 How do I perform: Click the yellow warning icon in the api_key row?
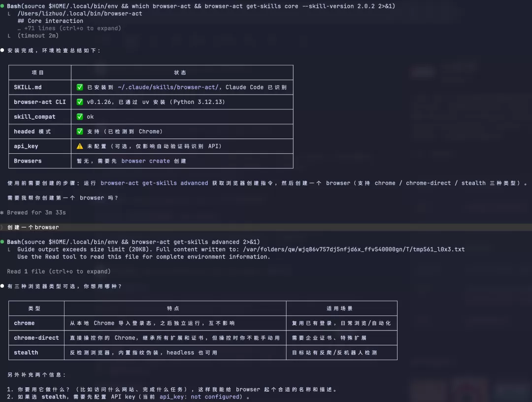(80, 146)
